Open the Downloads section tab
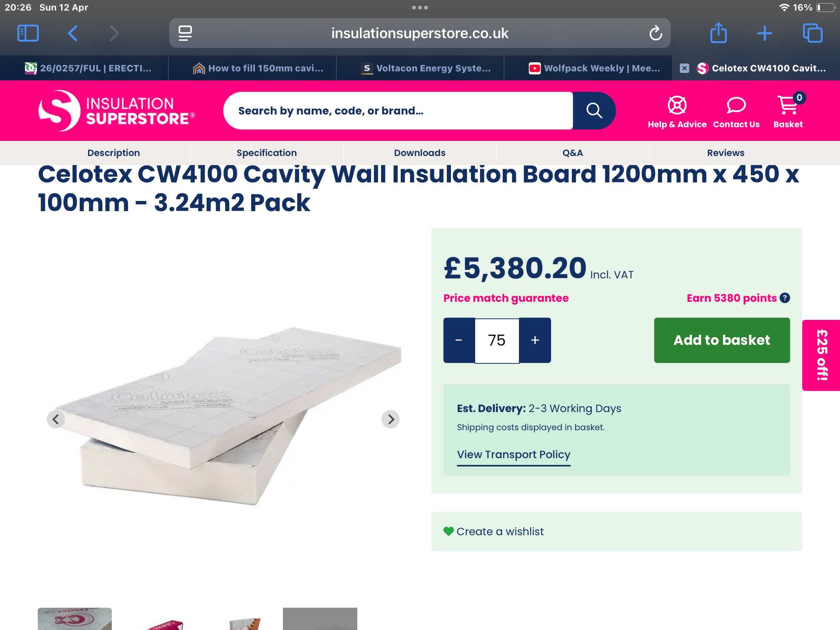The width and height of the screenshot is (840, 630). [420, 153]
